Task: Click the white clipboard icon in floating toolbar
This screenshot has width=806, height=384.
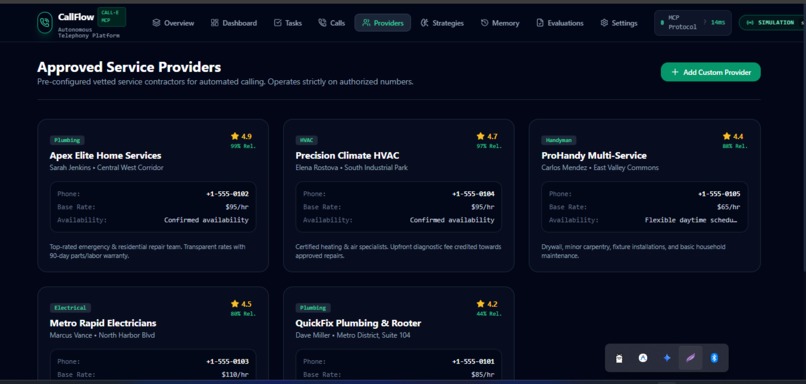Action: [619, 358]
